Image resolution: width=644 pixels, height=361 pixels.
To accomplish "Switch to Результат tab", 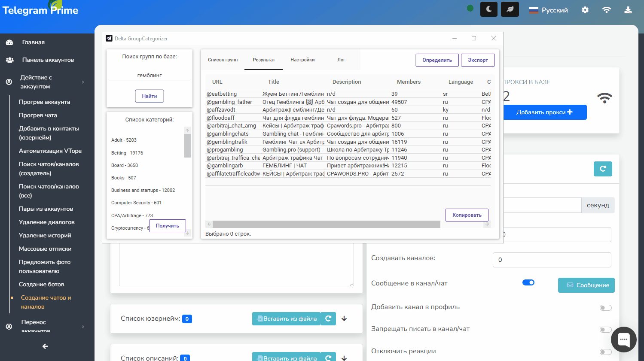I will tap(264, 60).
